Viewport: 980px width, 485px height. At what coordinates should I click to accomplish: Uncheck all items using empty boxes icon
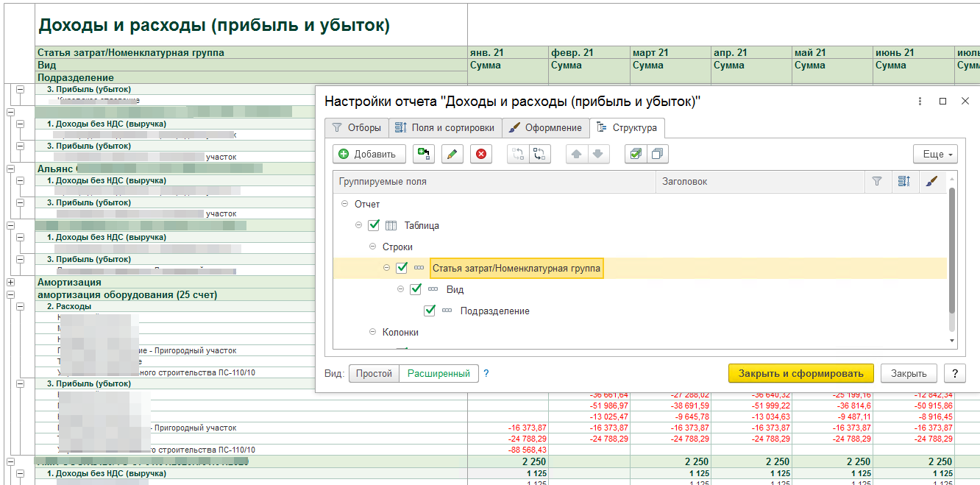click(657, 154)
